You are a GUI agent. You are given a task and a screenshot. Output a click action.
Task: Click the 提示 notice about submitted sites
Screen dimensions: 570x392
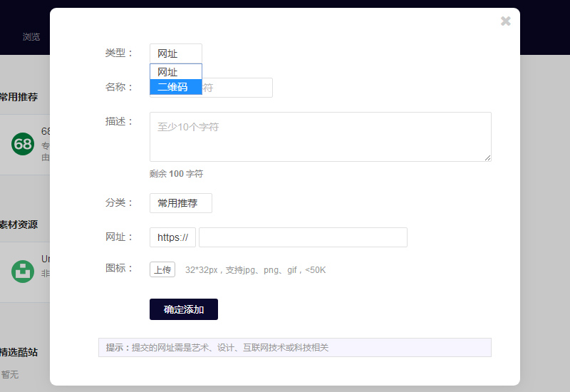point(295,348)
